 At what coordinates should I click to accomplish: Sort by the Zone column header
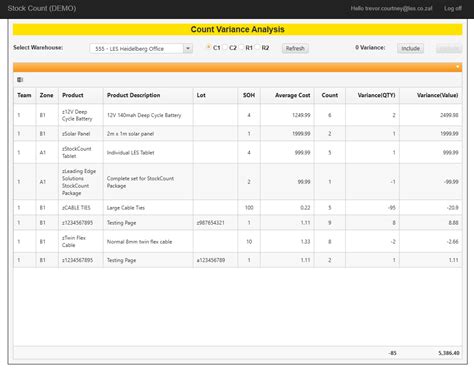46,95
